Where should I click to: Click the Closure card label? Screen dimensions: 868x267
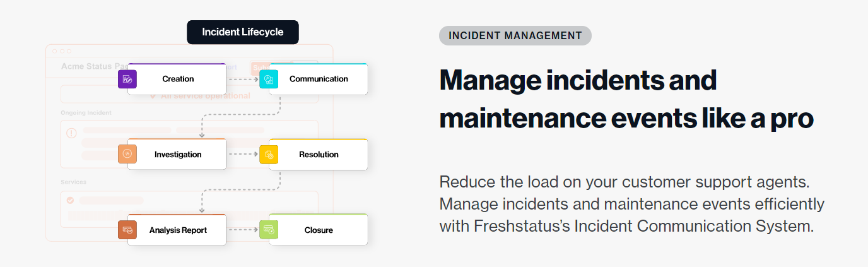point(319,230)
